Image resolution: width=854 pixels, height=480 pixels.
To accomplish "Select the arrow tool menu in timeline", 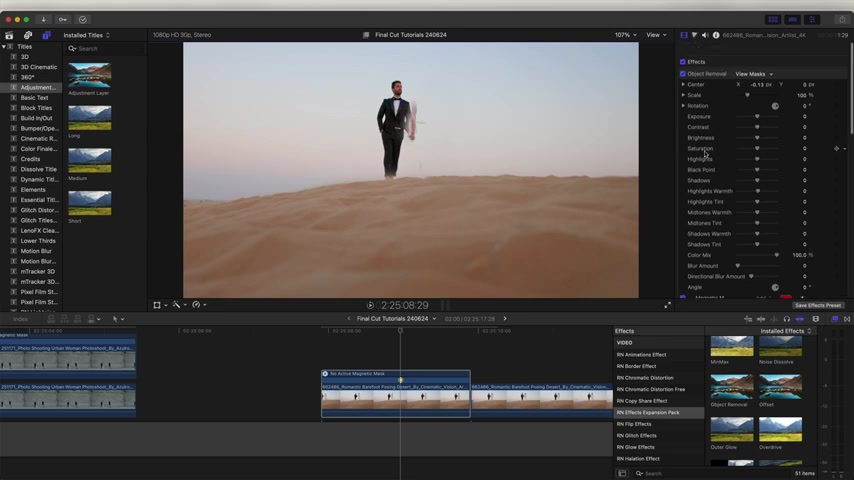I will (x=118, y=319).
